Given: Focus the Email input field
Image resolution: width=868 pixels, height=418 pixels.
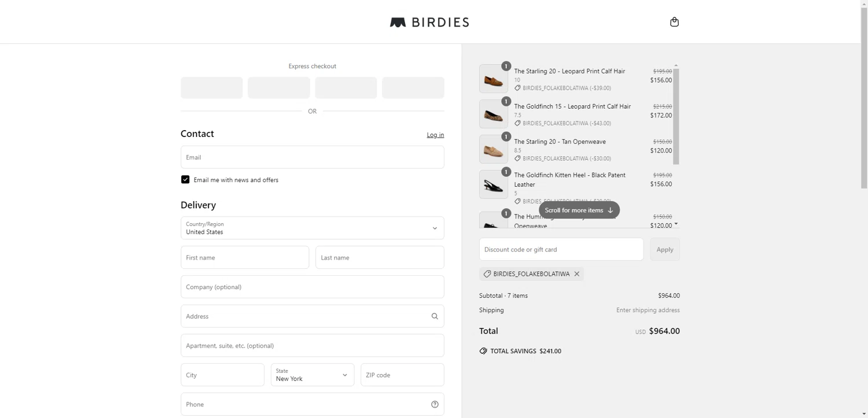Looking at the screenshot, I should tap(312, 157).
